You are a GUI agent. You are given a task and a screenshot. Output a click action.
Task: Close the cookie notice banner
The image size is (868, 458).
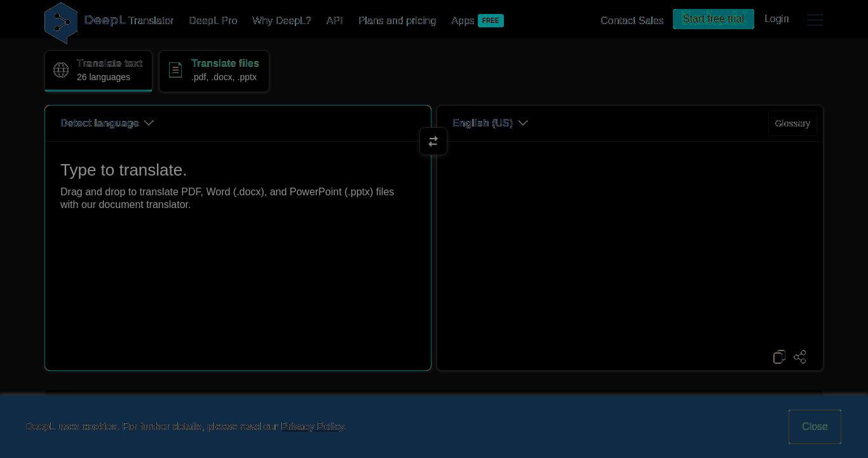815,427
